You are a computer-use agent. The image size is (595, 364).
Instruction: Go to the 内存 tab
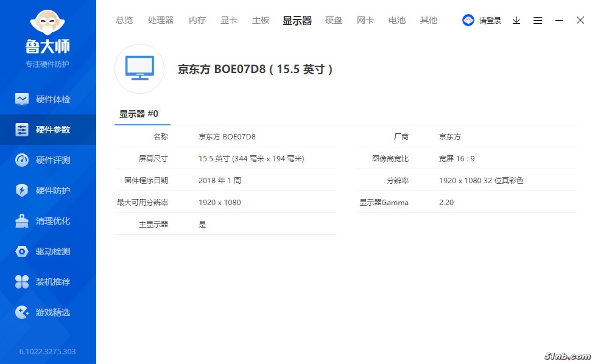point(197,20)
